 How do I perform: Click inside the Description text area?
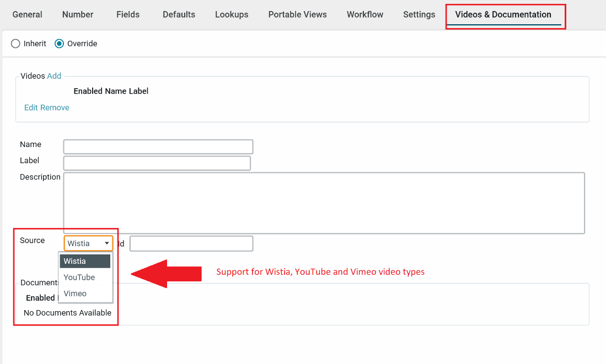pyautogui.click(x=324, y=203)
